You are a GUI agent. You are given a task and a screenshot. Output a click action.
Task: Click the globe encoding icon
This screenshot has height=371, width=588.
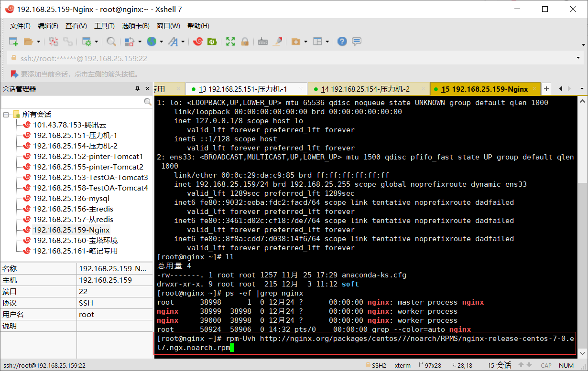[x=152, y=42]
